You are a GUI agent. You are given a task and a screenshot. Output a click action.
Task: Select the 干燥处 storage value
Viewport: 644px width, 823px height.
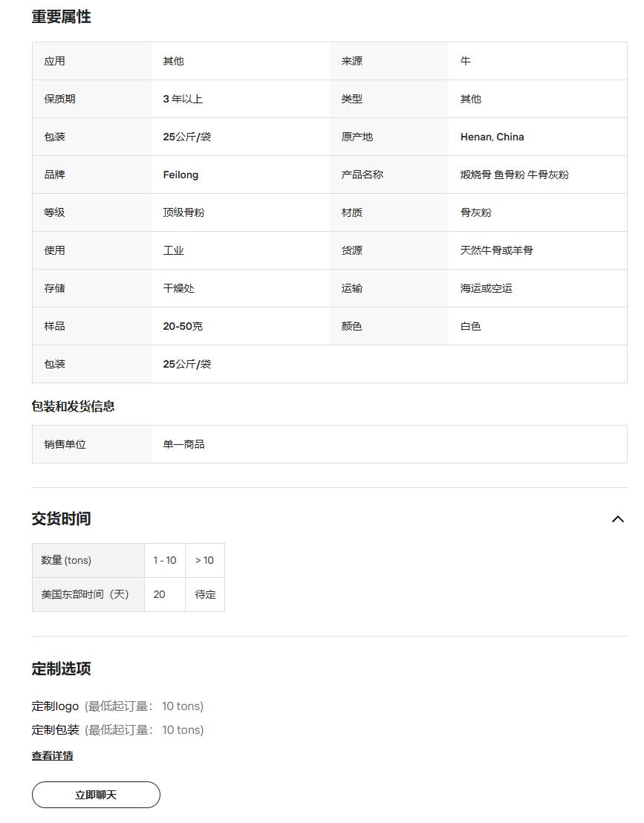(x=178, y=288)
